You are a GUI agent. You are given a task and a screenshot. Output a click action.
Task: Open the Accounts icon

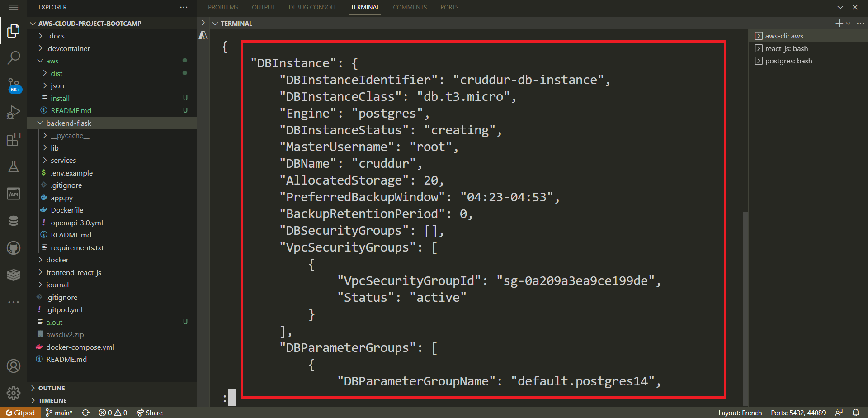[14, 366]
